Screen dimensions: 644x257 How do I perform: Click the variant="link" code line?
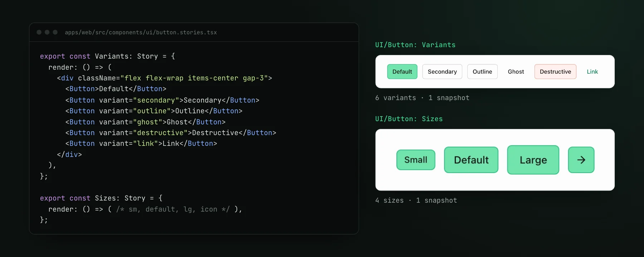(x=141, y=143)
